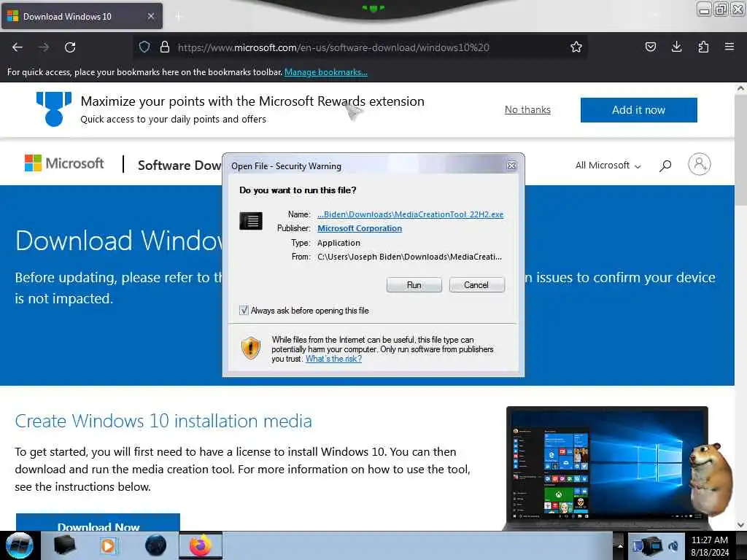Expand the All Microsoft dropdown
This screenshot has height=560, width=747.
pos(608,166)
